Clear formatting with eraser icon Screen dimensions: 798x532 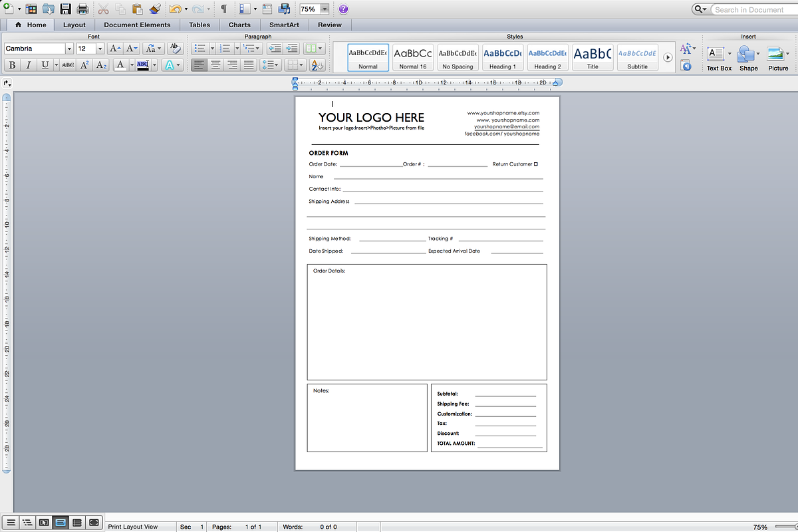[x=175, y=49]
